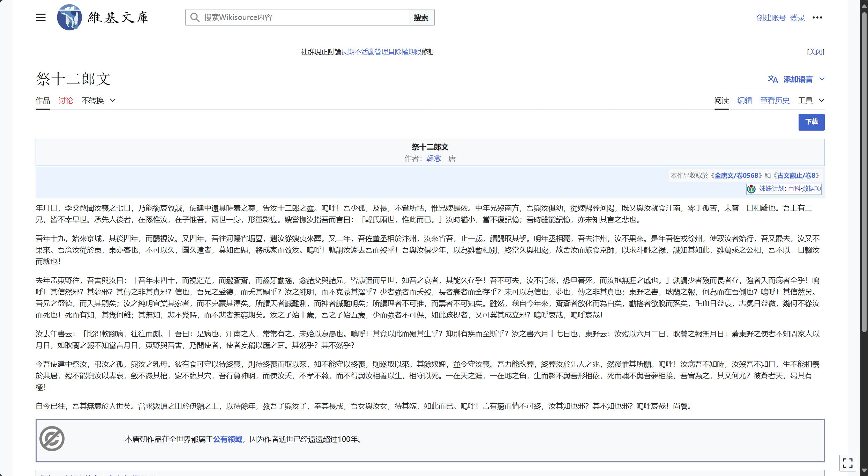Click the translate icon beside 添加语言
The width and height of the screenshot is (868, 476).
coord(772,79)
